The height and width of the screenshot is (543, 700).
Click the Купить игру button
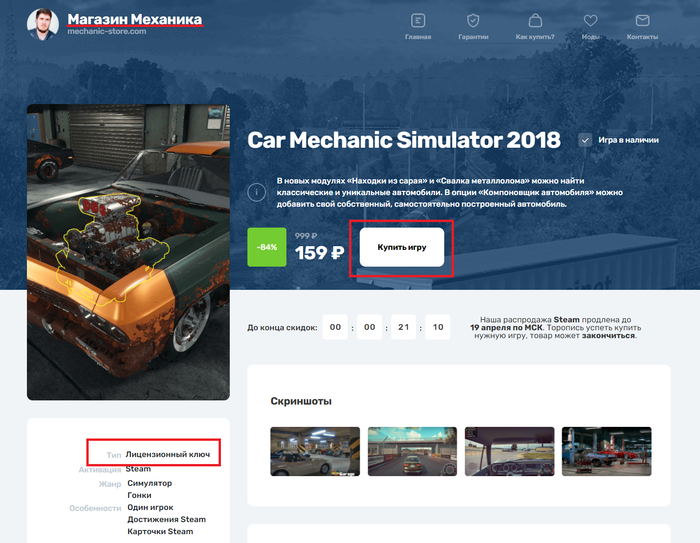coord(402,247)
